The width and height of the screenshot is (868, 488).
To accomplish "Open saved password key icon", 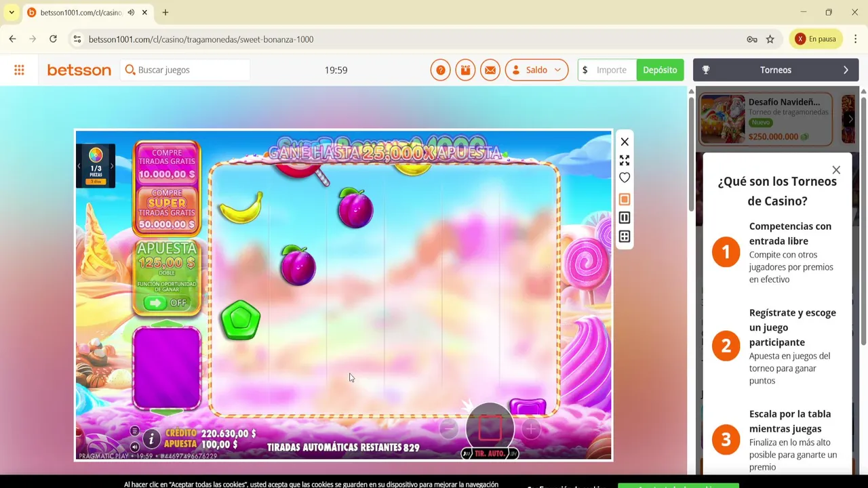I will click(752, 39).
